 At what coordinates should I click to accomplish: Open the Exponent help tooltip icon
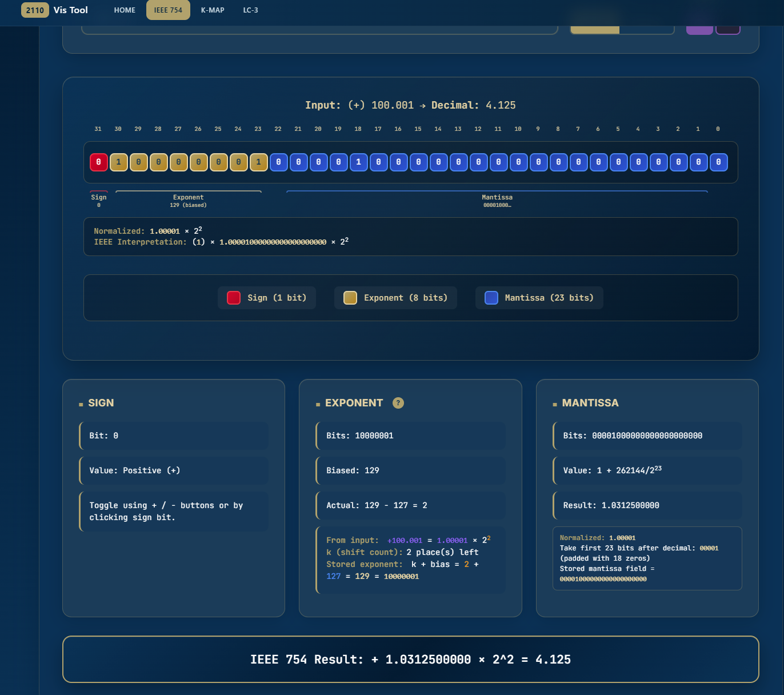coord(398,403)
